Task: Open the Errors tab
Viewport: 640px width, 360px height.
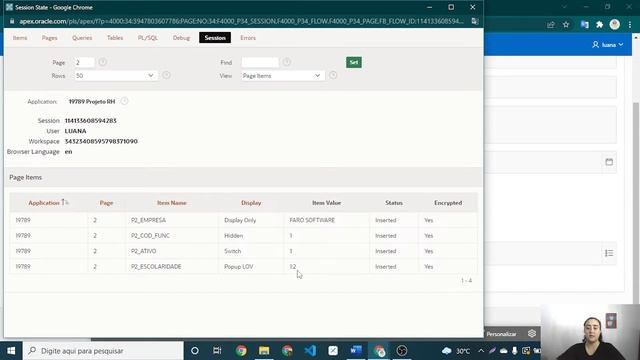Action: [248, 38]
